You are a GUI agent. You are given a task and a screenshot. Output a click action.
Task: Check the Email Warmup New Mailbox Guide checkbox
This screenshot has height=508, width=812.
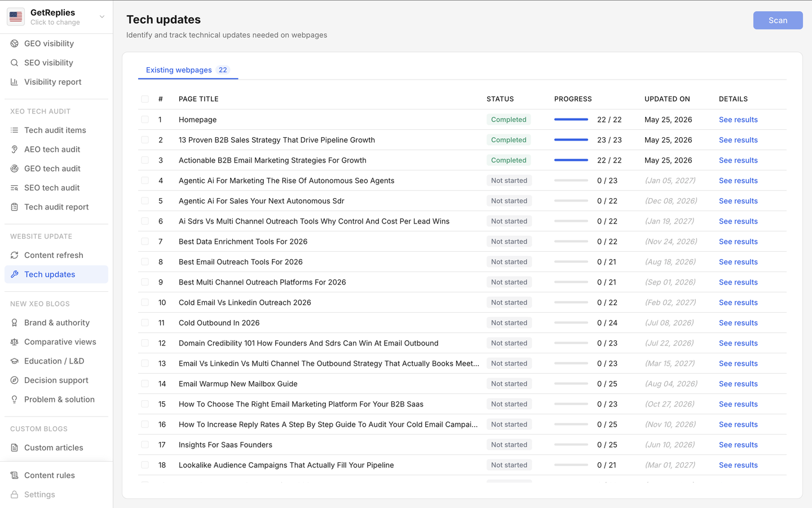click(x=145, y=384)
